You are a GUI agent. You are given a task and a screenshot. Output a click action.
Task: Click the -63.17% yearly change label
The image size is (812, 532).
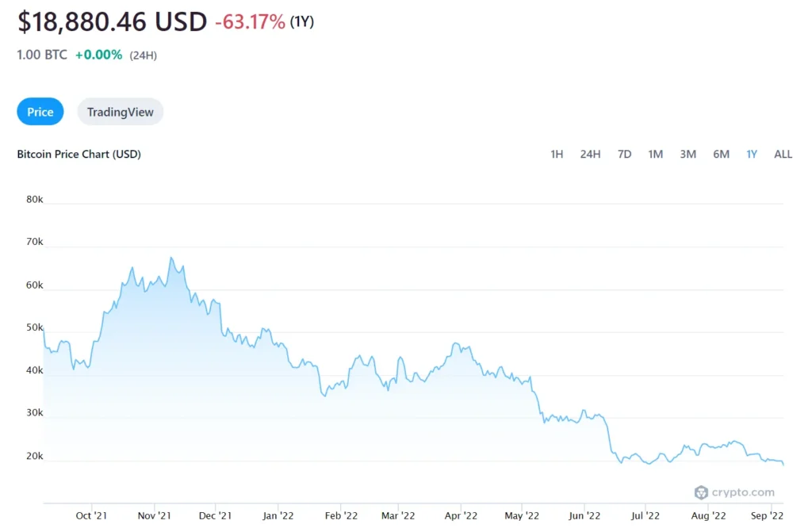247,23
